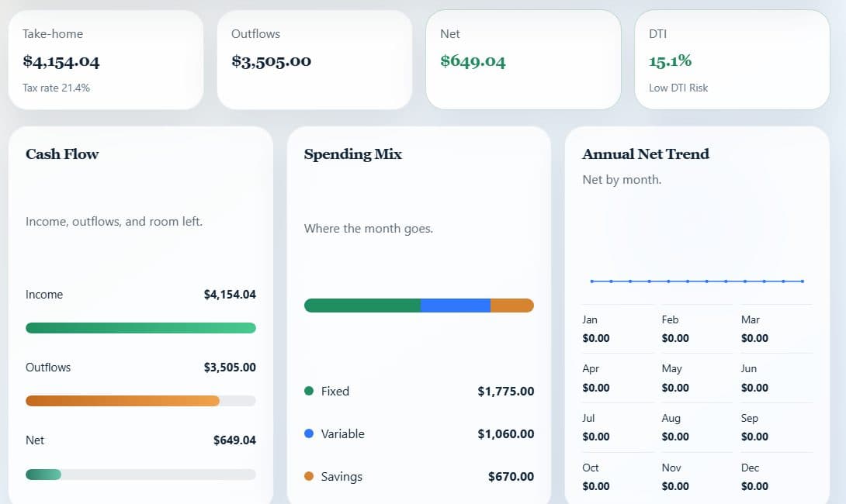Click the last point on the net trend line
The height and width of the screenshot is (504, 846).
803,281
